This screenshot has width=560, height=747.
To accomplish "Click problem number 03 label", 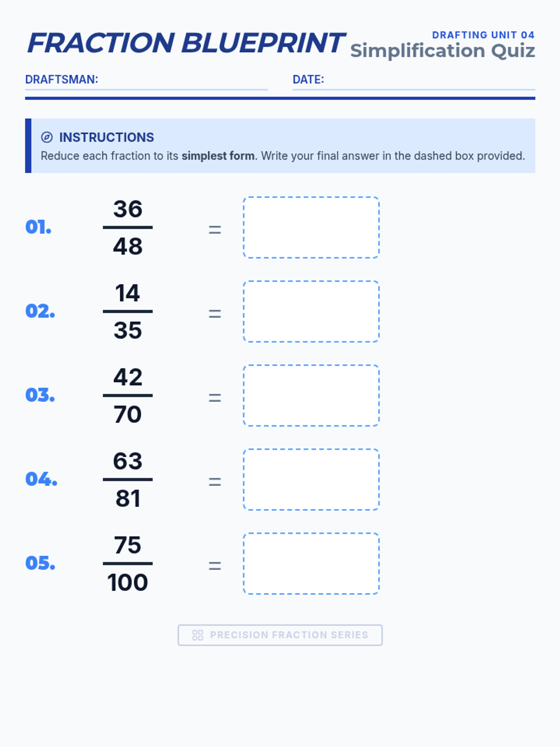I will click(40, 395).
